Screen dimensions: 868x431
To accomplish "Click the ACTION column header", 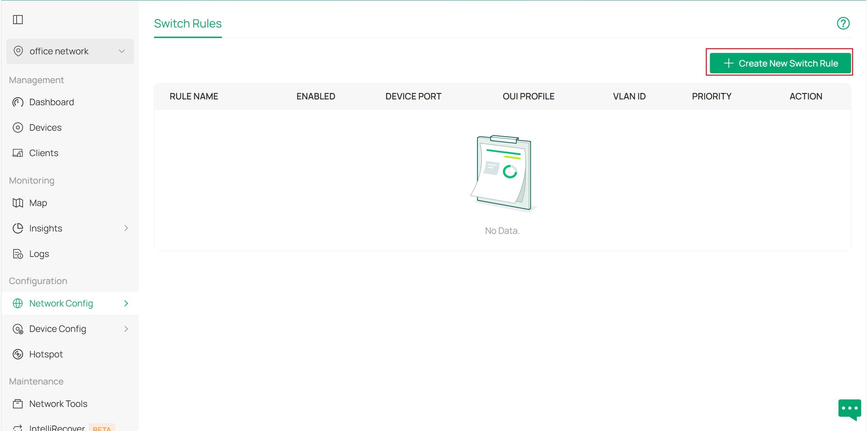I will click(x=806, y=96).
